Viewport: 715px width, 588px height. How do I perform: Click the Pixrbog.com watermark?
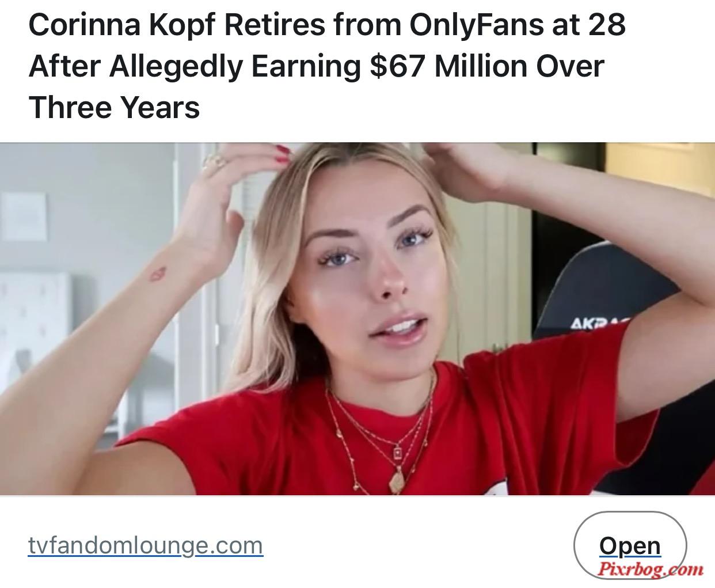coord(651,570)
